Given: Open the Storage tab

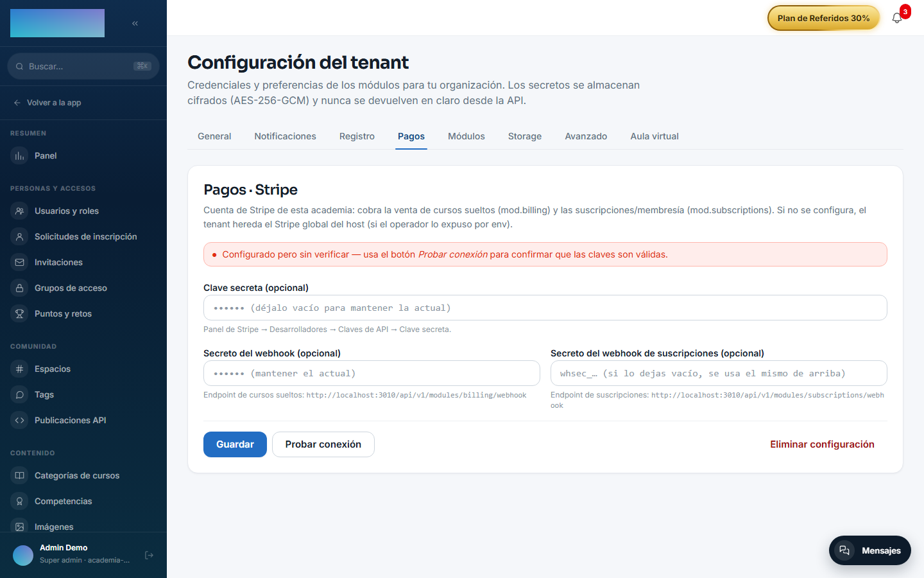Looking at the screenshot, I should 525,136.
